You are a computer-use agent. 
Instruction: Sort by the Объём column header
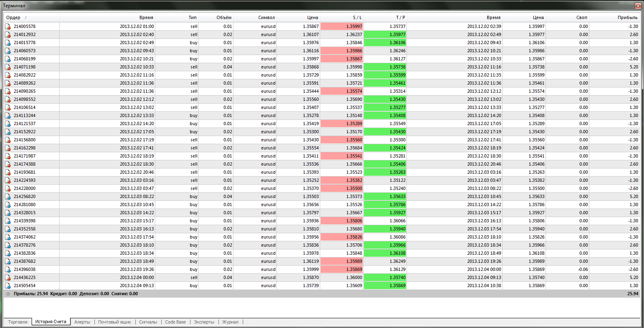point(216,17)
